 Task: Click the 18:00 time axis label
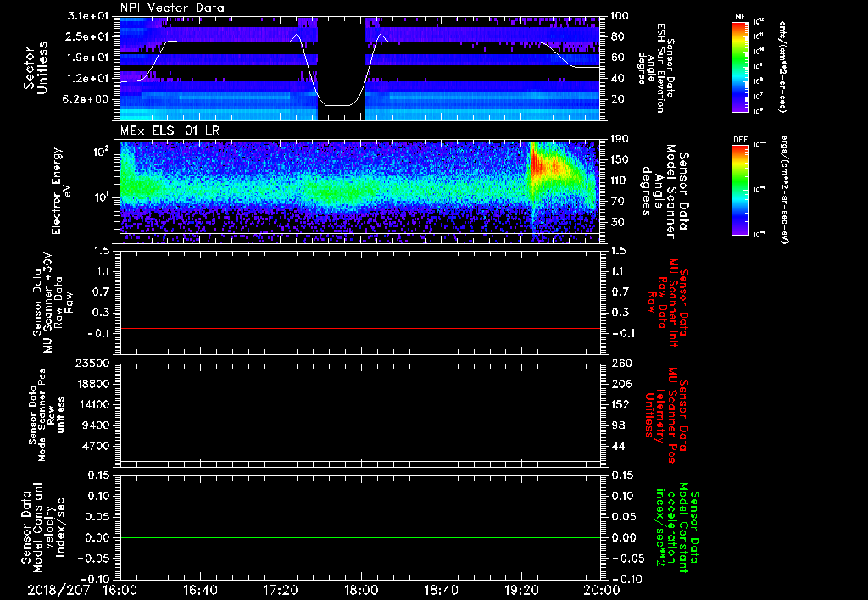click(361, 590)
